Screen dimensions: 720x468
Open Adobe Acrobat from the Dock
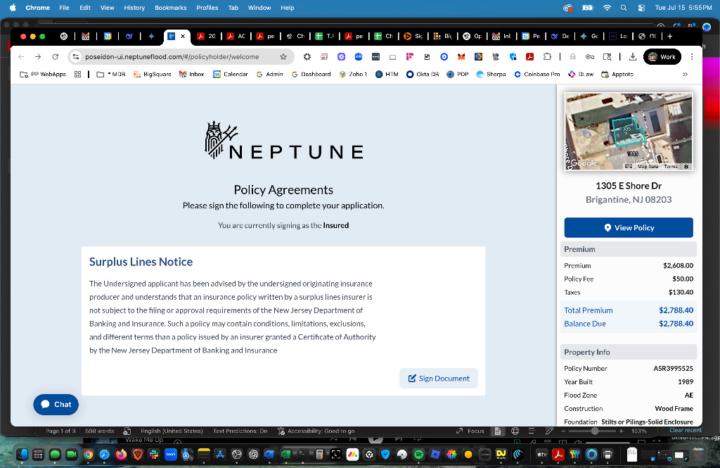558,455
